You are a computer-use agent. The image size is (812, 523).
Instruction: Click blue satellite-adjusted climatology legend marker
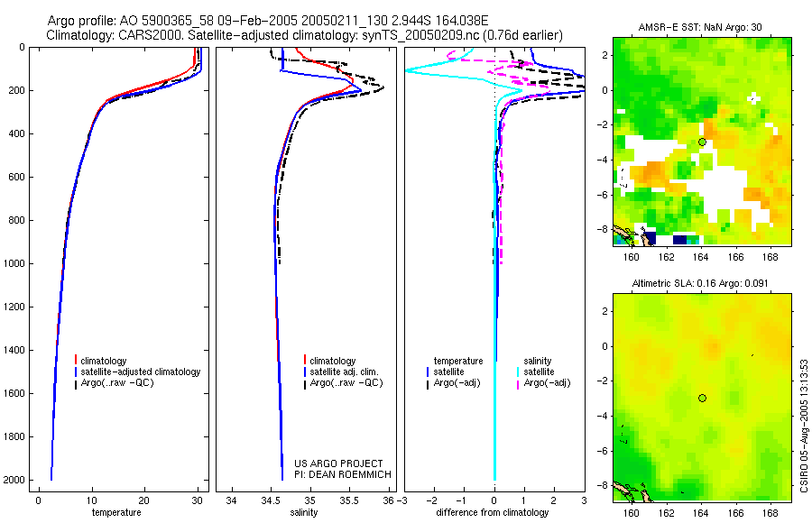(76, 372)
